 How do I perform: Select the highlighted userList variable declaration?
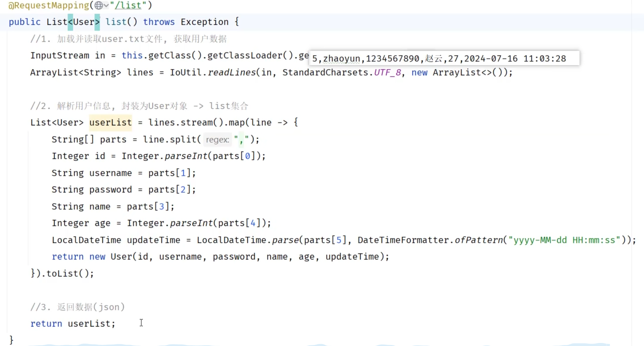coord(110,123)
